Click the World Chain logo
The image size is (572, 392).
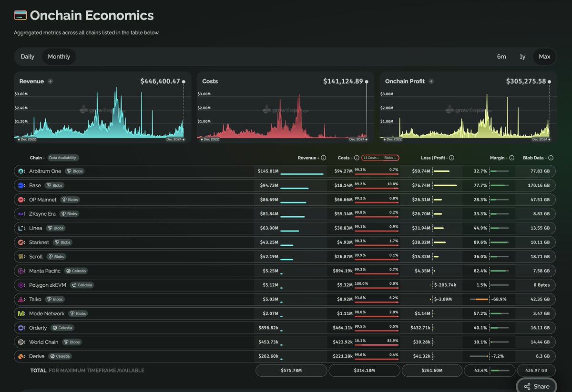pos(21,342)
